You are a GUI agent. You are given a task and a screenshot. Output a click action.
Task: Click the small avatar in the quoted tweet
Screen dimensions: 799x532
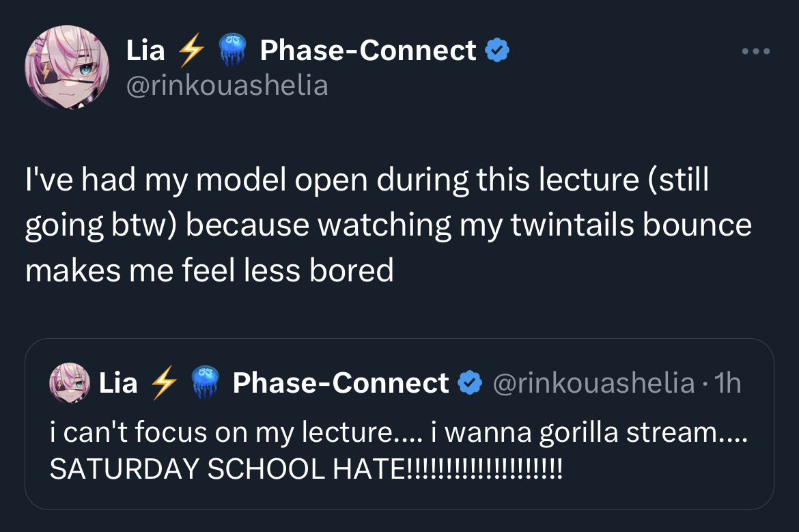point(70,383)
